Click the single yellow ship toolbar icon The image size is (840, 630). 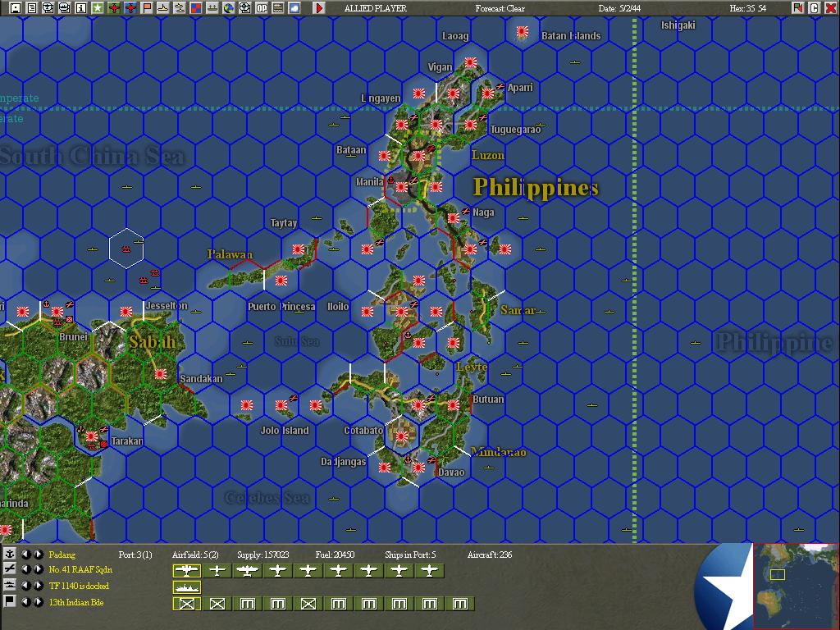[163, 7]
